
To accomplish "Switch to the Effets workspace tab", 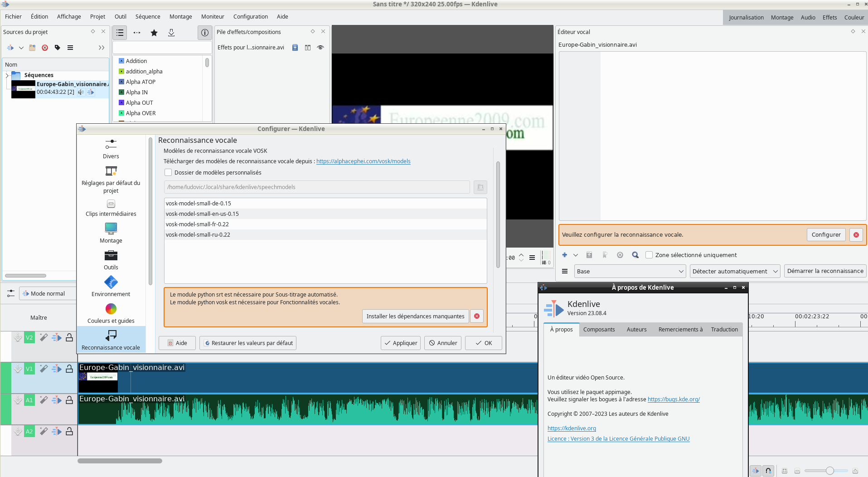I will [x=829, y=18].
